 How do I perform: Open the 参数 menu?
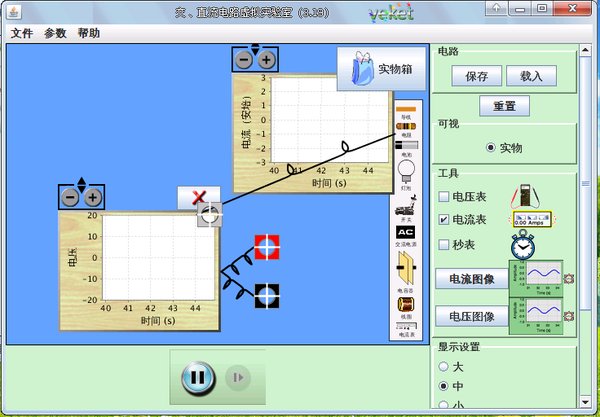coord(55,33)
